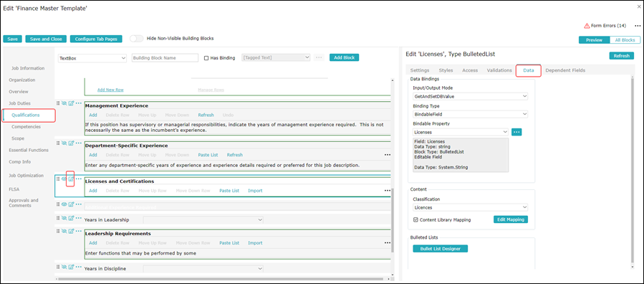The width and height of the screenshot is (644, 284).
Task: Click drag handle of Department-Specific Experience block
Action: pyautogui.click(x=58, y=143)
